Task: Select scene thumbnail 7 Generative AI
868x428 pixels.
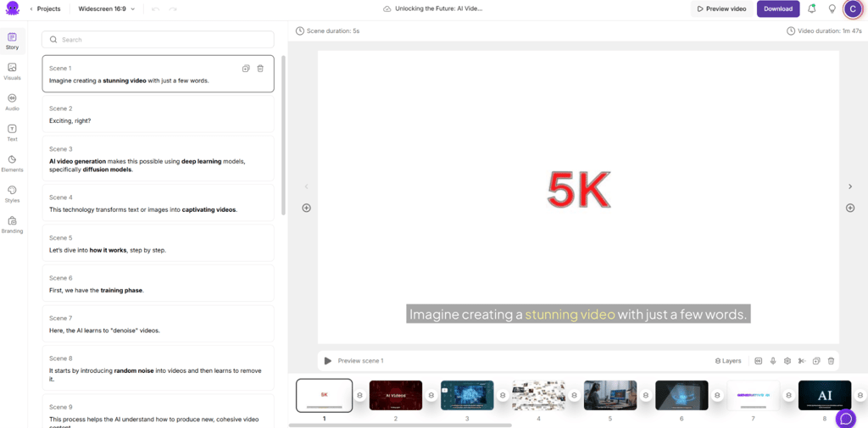Action: coord(754,395)
